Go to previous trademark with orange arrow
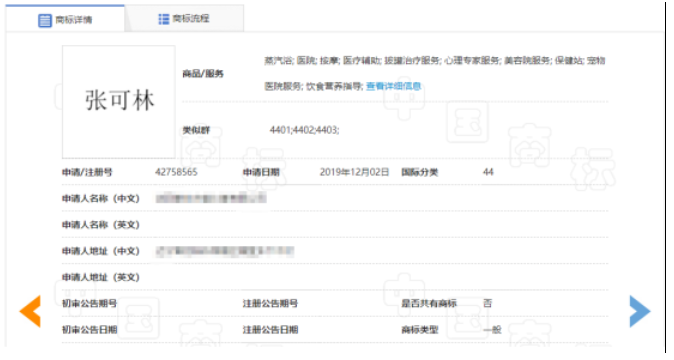 tap(30, 311)
